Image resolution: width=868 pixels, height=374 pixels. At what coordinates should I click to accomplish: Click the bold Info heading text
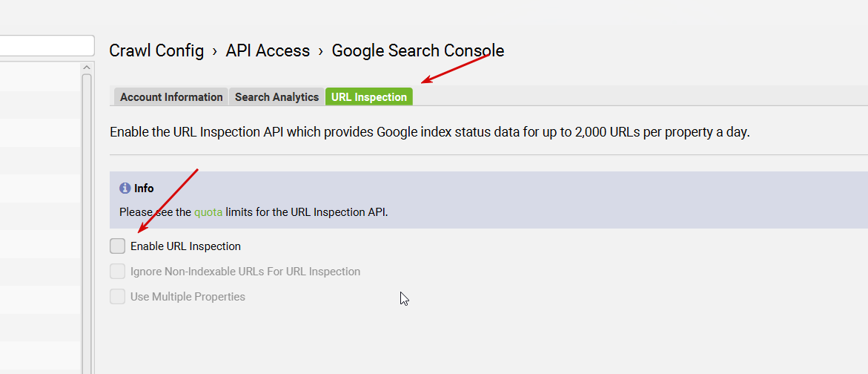(x=144, y=188)
